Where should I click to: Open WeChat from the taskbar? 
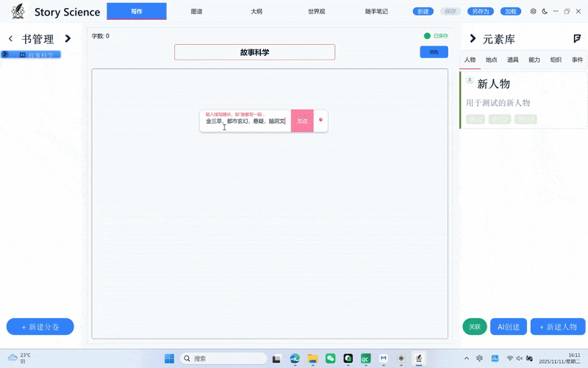point(330,358)
